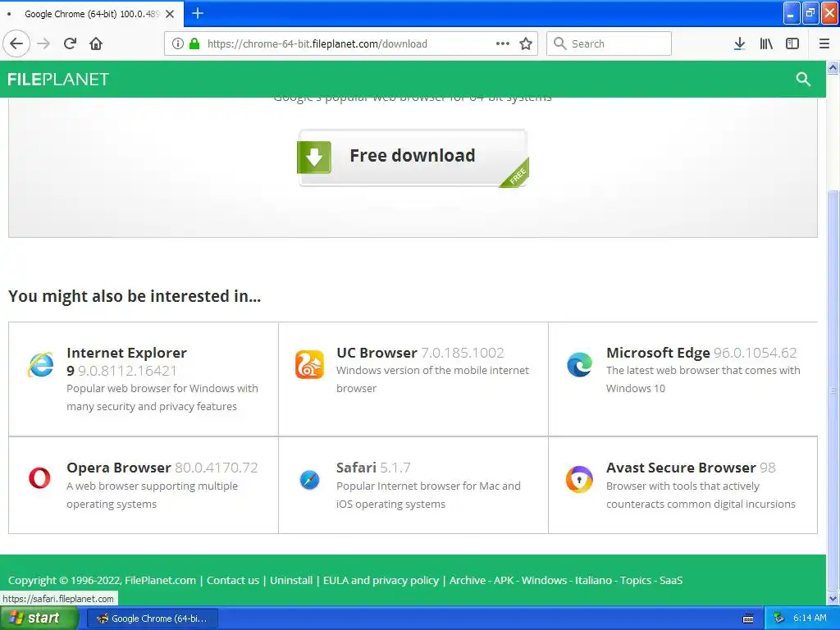Open Avast Secure Browser title link
This screenshot has height=630, width=840.
681,468
